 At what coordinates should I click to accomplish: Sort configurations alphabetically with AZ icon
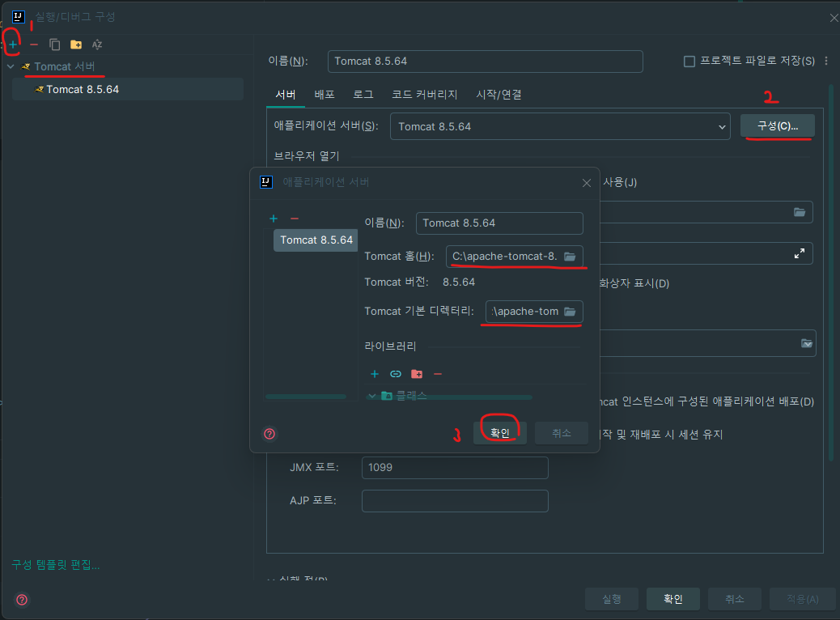[97, 45]
